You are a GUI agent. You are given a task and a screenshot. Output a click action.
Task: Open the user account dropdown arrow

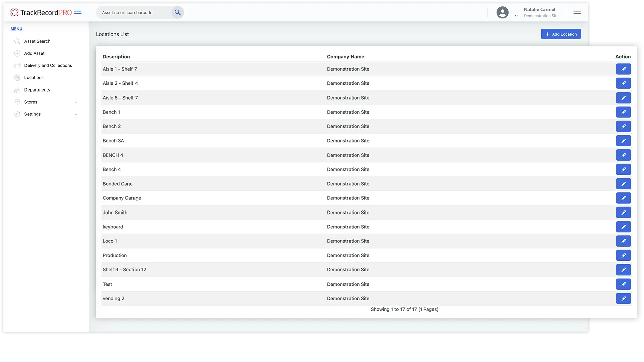coord(516,16)
